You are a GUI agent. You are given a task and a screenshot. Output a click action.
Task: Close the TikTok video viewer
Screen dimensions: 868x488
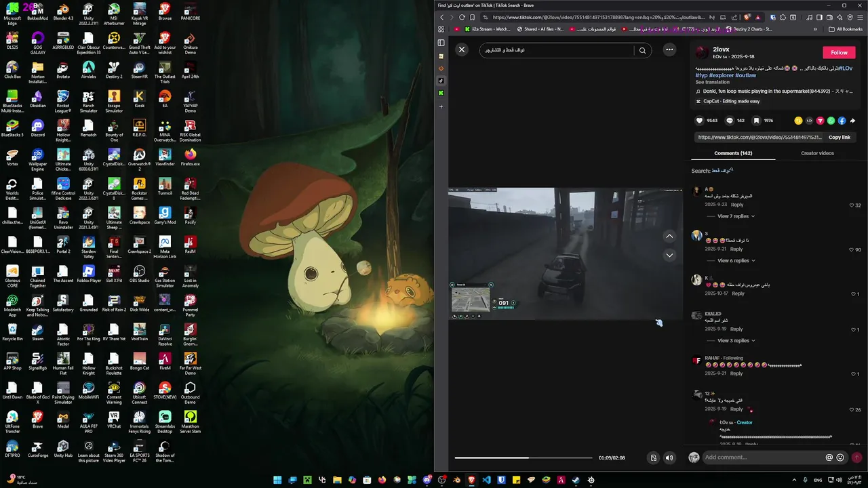[462, 49]
